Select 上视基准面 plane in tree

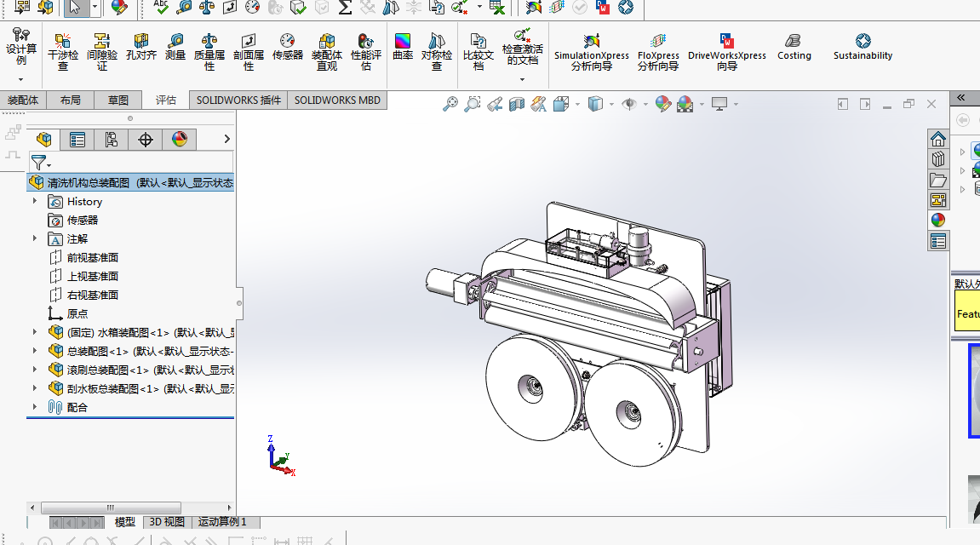pyautogui.click(x=93, y=276)
